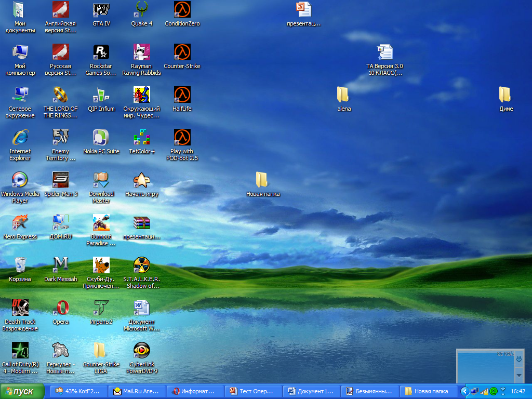Click the taskbar clock 16:42
The image size is (532, 399).
(x=518, y=392)
